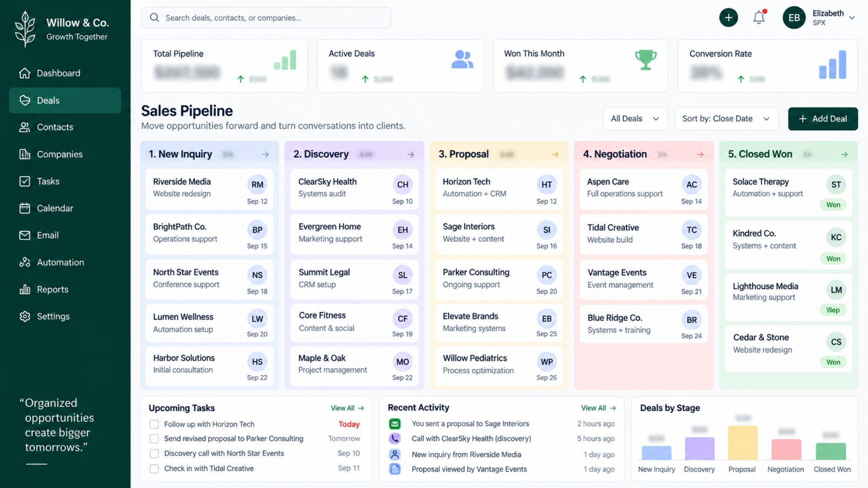Click the green plus quick-add icon
This screenshot has width=868, height=488.
pyautogui.click(x=728, y=18)
